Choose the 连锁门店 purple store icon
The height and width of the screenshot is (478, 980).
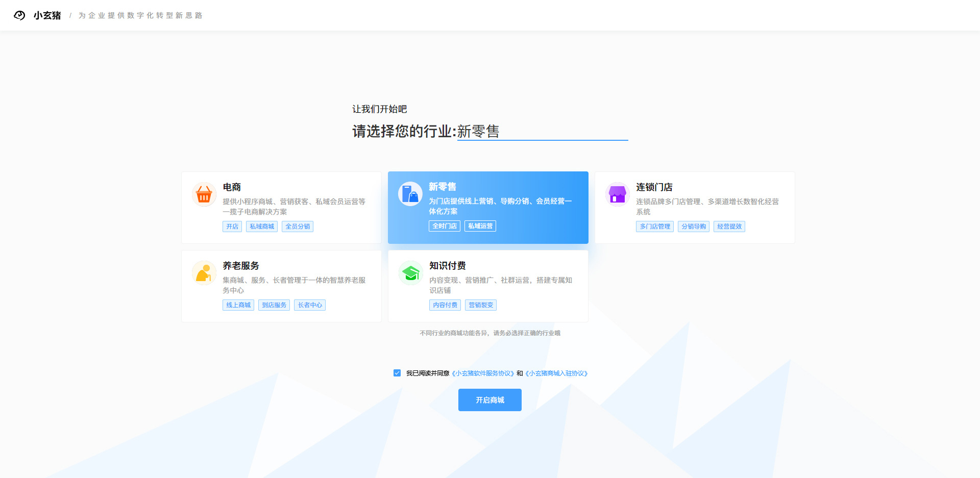618,194
